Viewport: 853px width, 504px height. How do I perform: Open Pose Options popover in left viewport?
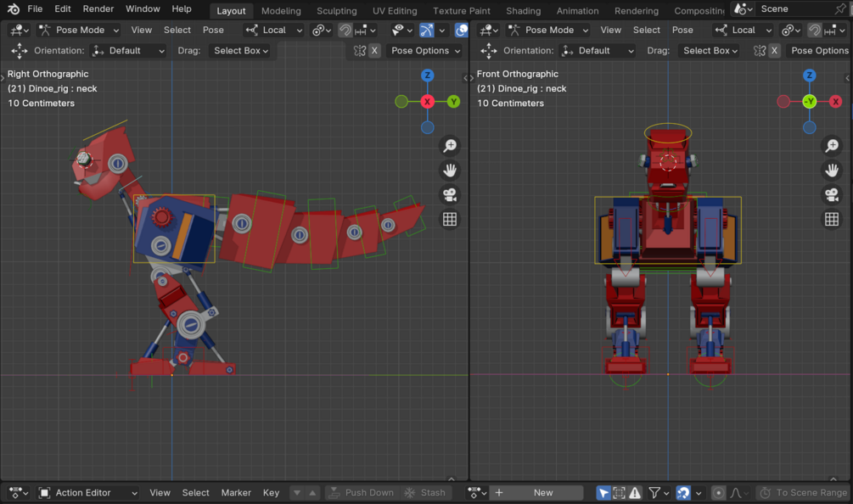pyautogui.click(x=425, y=51)
